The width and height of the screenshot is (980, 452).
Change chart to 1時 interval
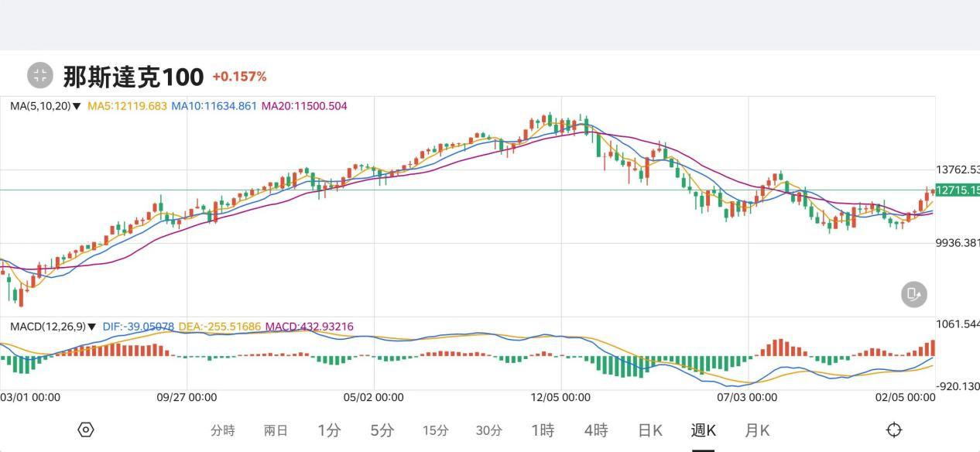click(x=543, y=430)
